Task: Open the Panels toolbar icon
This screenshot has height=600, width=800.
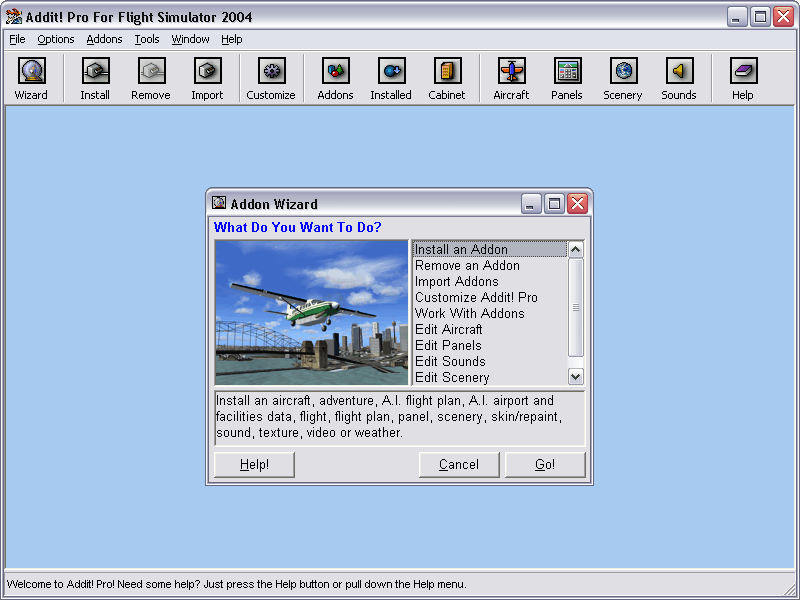Action: 567,71
